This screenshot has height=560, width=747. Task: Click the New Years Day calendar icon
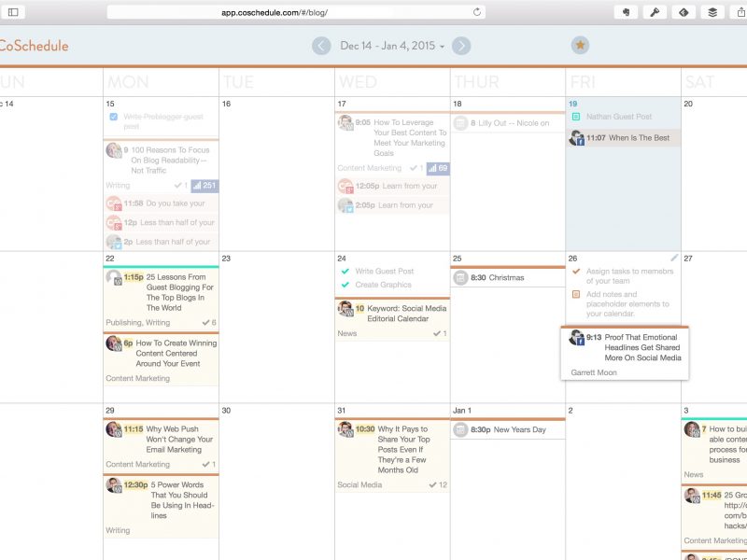[460, 430]
